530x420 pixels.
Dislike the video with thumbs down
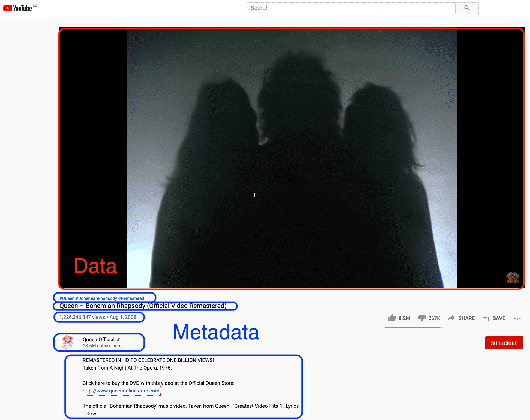(422, 318)
